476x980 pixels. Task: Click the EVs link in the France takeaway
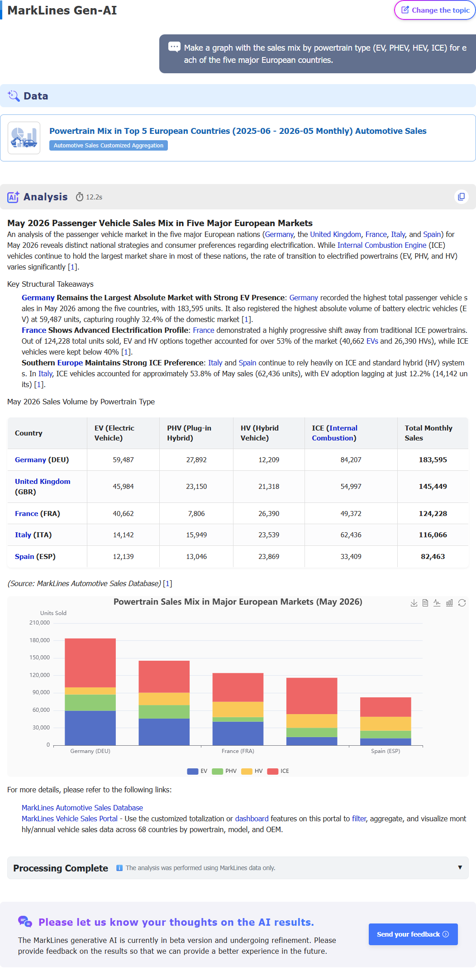click(372, 341)
